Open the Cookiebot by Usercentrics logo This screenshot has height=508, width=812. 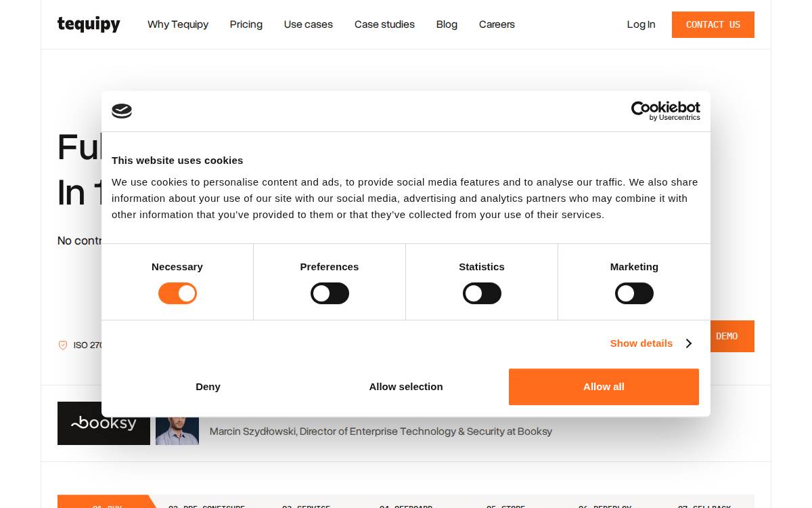[x=666, y=111]
